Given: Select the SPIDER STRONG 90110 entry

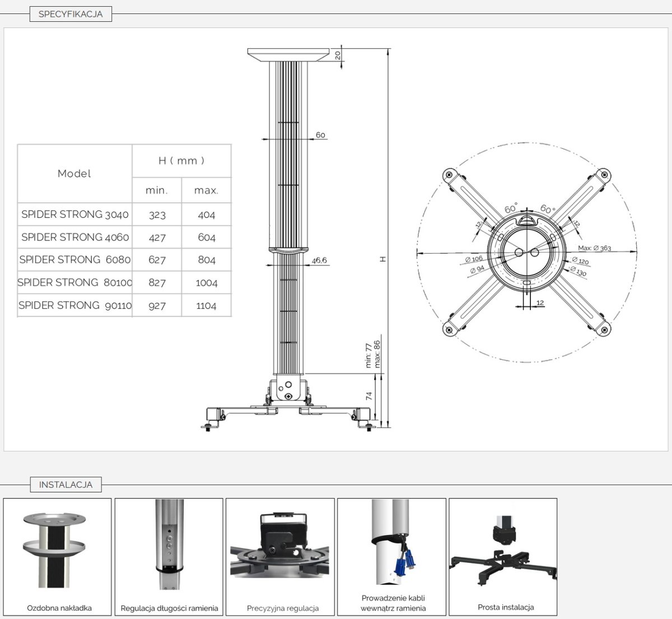Looking at the screenshot, I should [75, 306].
